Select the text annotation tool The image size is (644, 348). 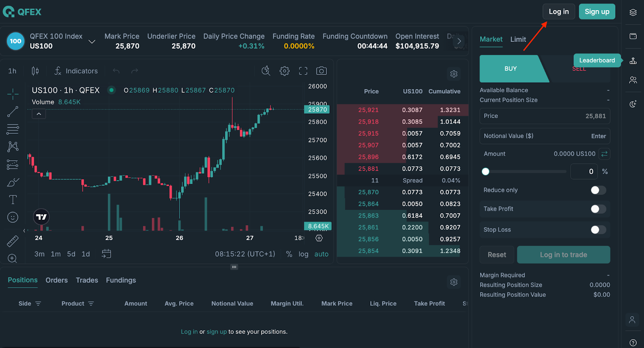point(13,200)
